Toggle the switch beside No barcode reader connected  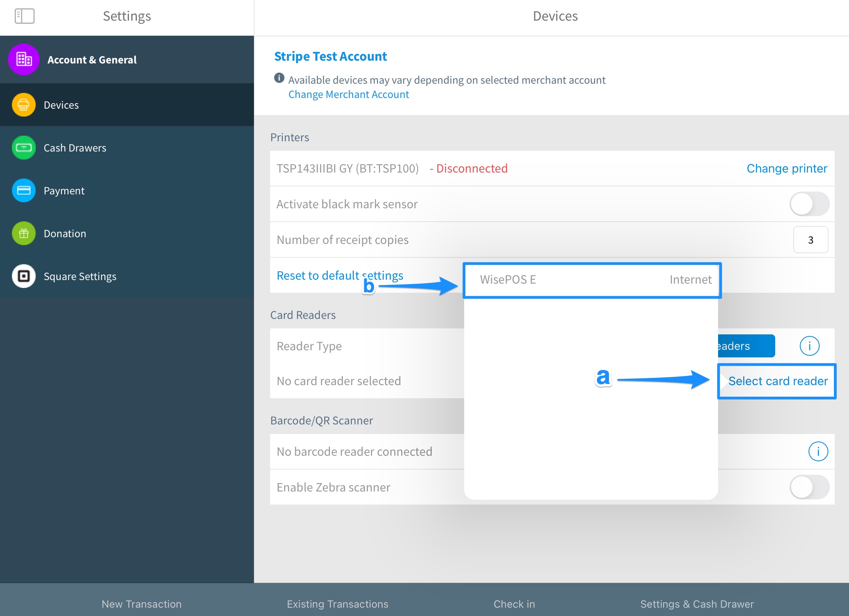(818, 451)
